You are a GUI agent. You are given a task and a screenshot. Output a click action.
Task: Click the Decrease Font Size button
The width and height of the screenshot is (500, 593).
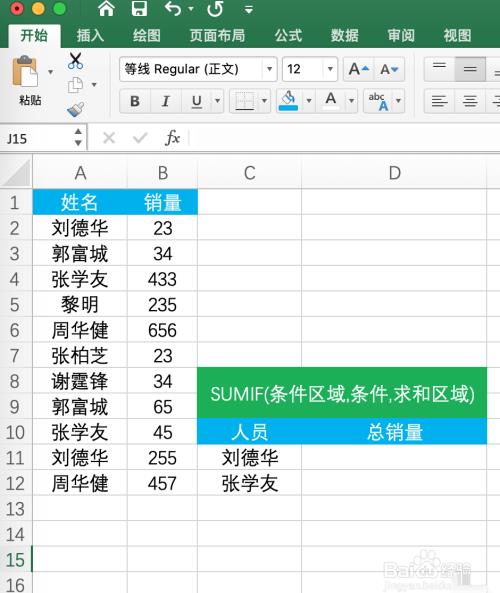pyautogui.click(x=389, y=69)
